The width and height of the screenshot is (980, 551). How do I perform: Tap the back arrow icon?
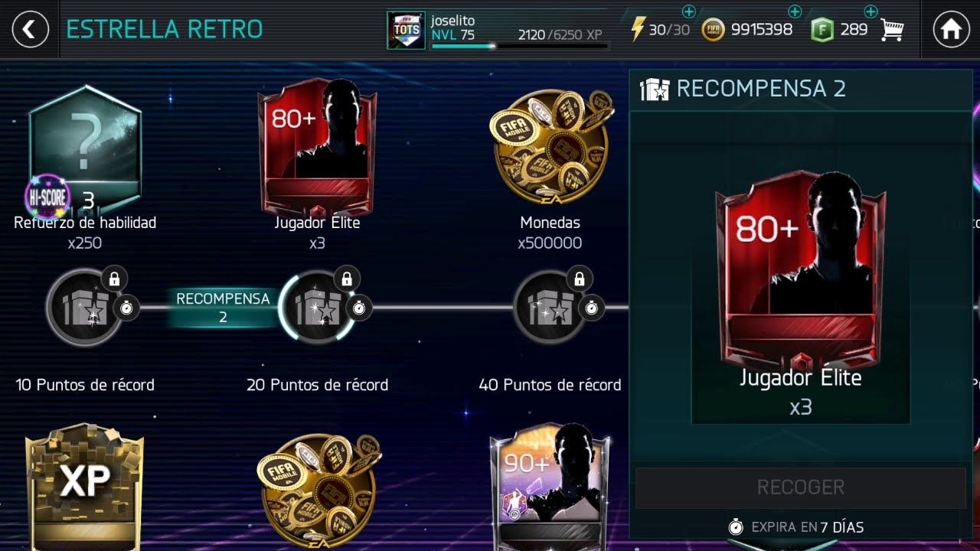click(31, 30)
